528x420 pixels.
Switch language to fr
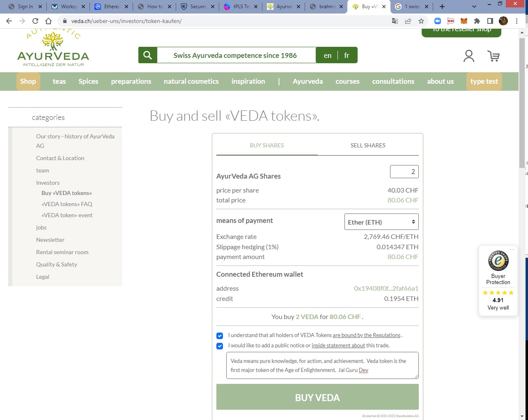click(347, 55)
